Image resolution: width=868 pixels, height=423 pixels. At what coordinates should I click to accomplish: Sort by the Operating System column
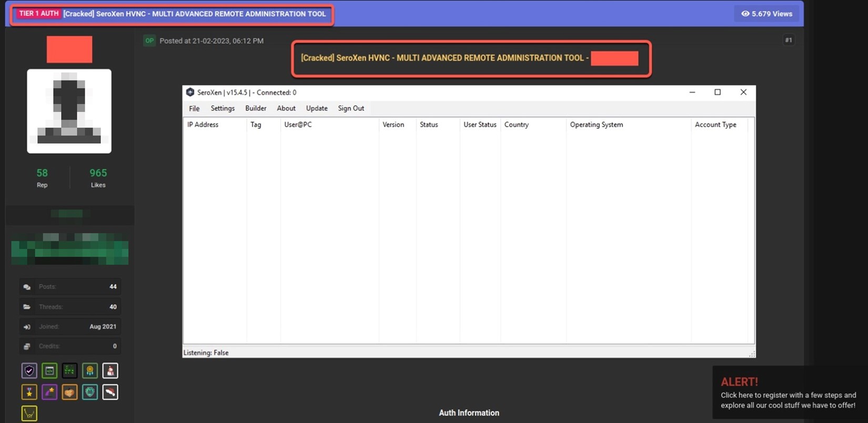(x=596, y=125)
